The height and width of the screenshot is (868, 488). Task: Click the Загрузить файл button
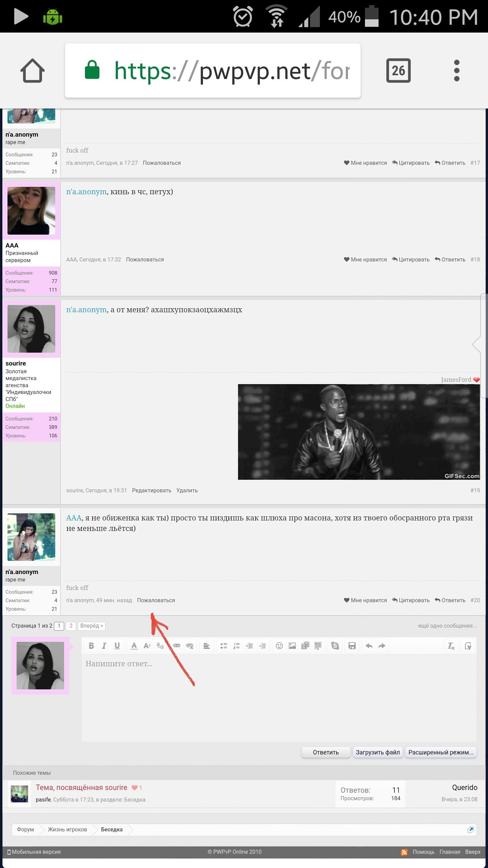(378, 752)
